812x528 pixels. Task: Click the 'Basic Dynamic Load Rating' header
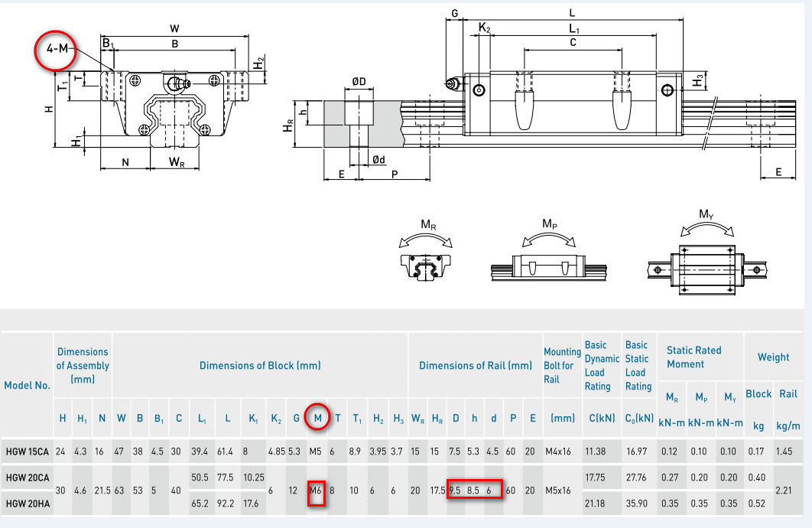(x=602, y=365)
